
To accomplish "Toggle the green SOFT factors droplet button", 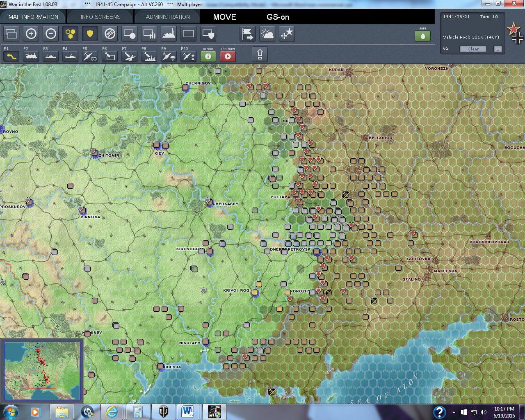I will coord(423,36).
